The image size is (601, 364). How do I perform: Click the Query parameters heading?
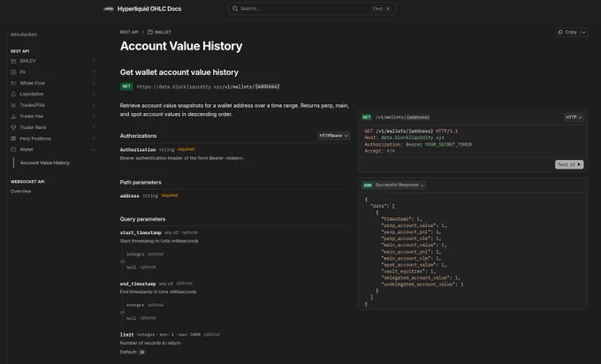point(142,219)
